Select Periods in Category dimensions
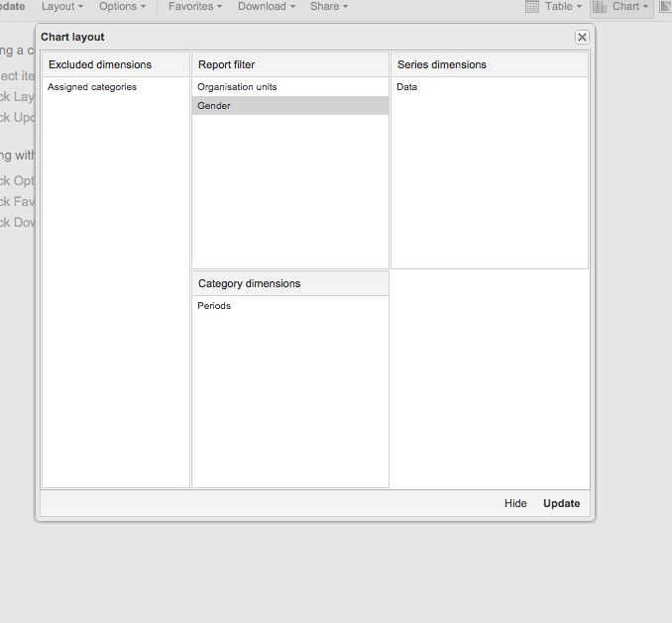672x623 pixels. click(x=214, y=306)
